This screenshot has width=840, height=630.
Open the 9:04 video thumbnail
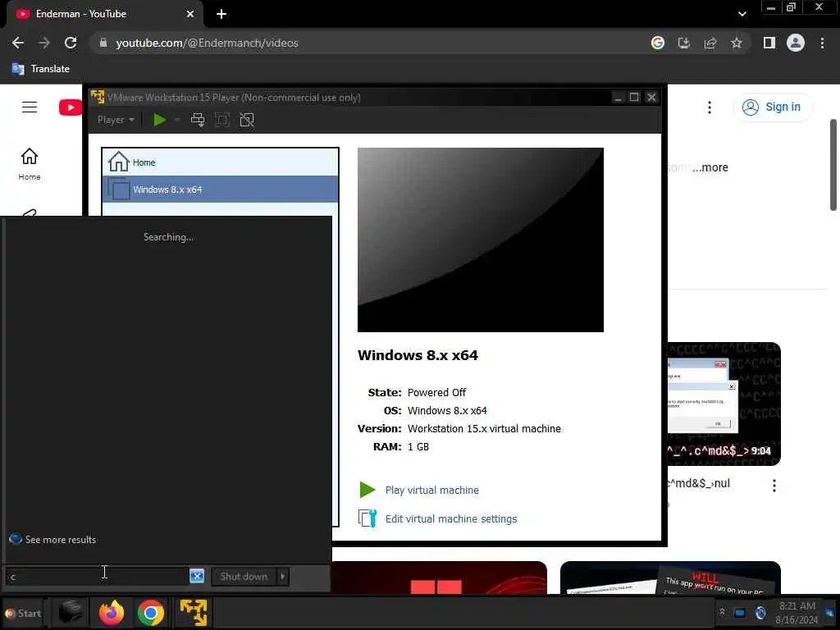(x=724, y=404)
